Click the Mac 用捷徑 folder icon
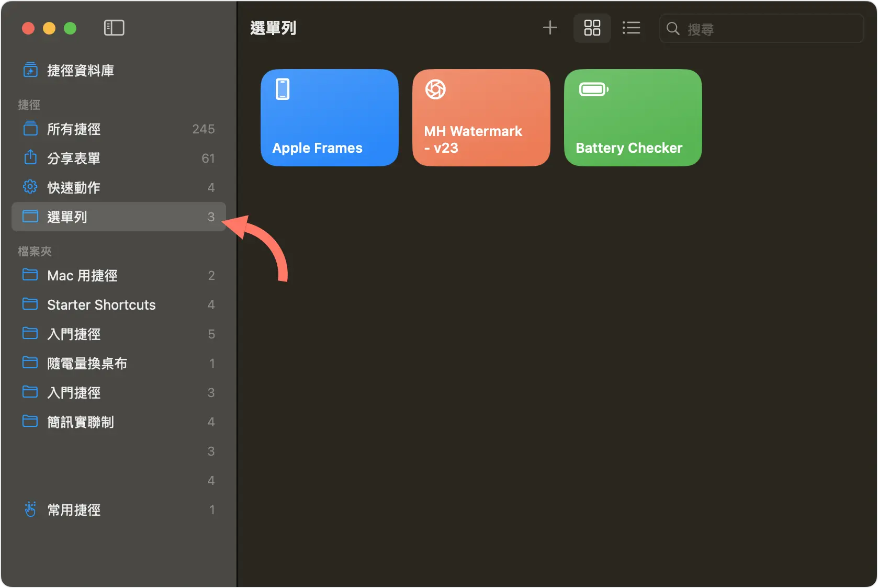The height and width of the screenshot is (588, 878). (30, 275)
